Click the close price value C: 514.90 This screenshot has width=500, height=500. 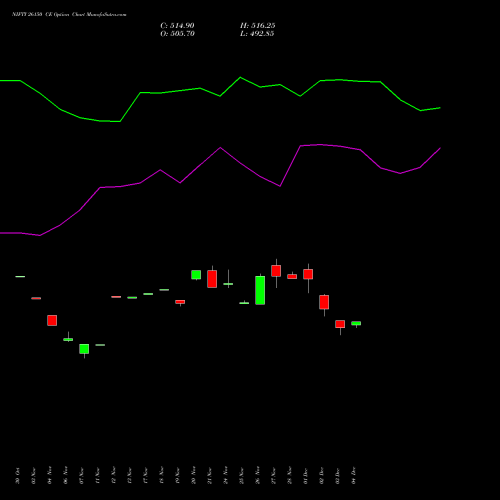177,26
